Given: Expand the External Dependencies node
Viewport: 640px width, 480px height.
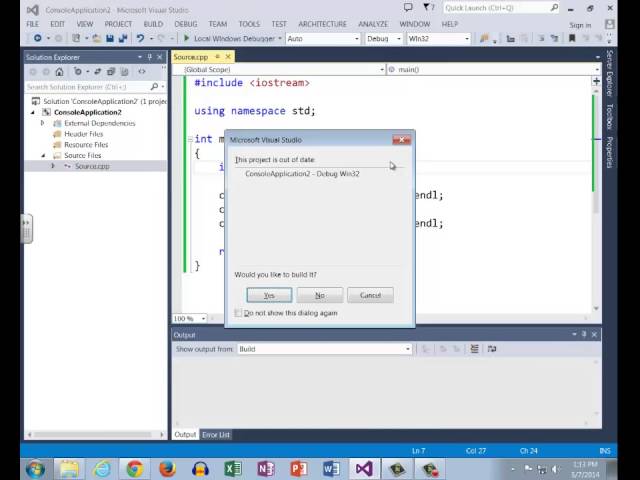Looking at the screenshot, I should [42, 123].
